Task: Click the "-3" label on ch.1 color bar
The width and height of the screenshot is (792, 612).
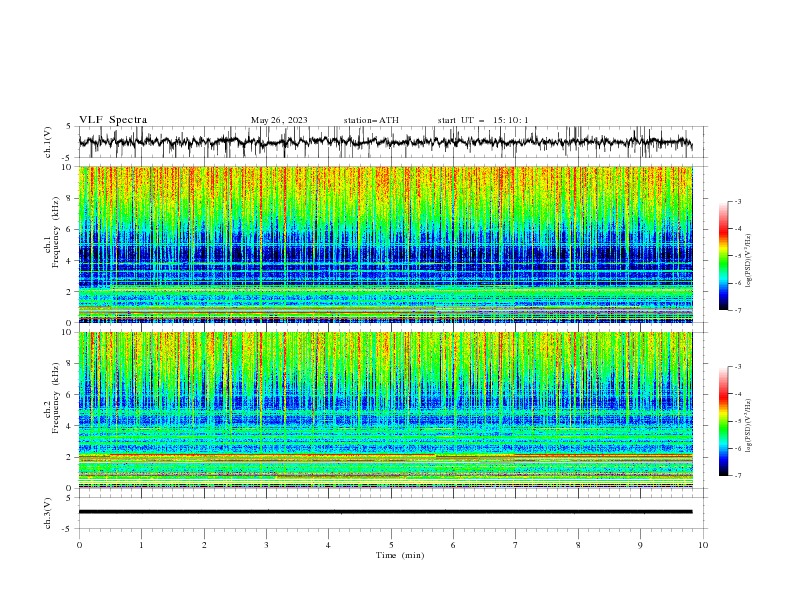Action: pyautogui.click(x=738, y=201)
